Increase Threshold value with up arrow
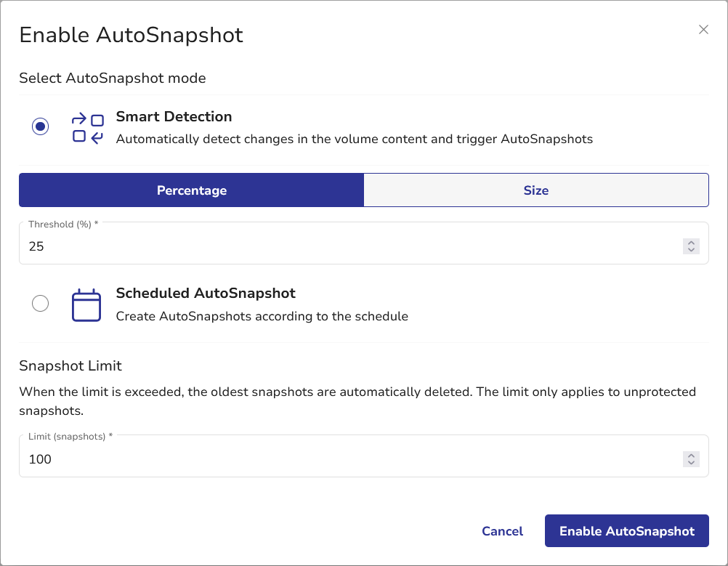The width and height of the screenshot is (728, 566). (x=691, y=243)
